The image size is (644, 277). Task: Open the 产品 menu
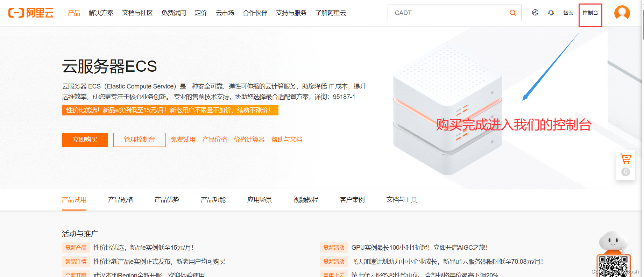click(74, 13)
